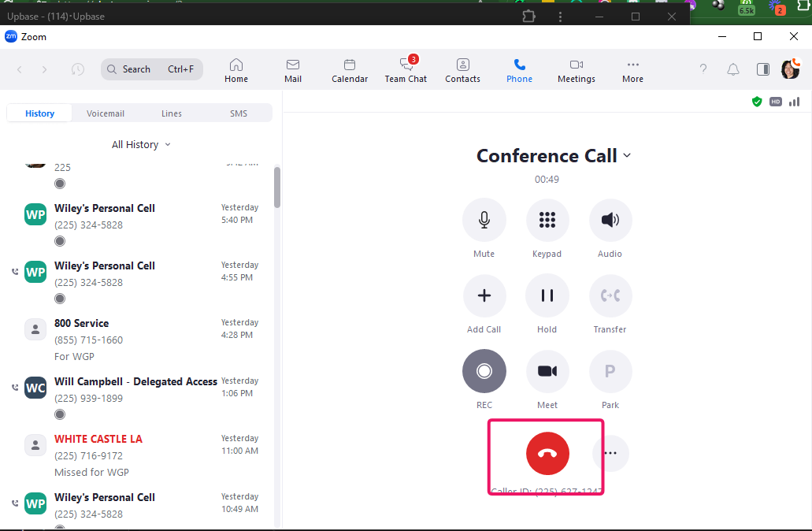Place the call on Hold
Screen dimensions: 812x531
(547, 295)
